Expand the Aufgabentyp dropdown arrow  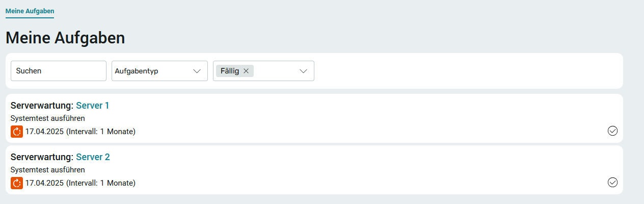(197, 71)
